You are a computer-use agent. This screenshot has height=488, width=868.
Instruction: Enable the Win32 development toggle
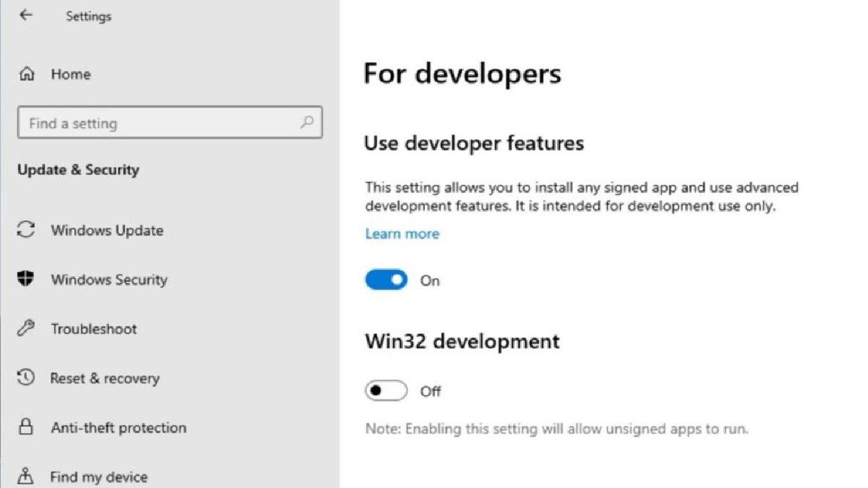click(386, 390)
